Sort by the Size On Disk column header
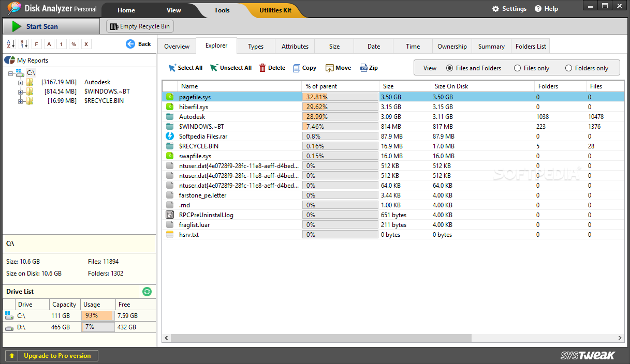630x364 pixels. click(x=482, y=86)
